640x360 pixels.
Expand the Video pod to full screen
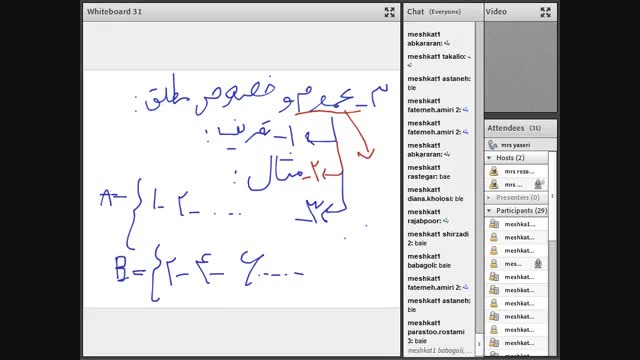[545, 12]
